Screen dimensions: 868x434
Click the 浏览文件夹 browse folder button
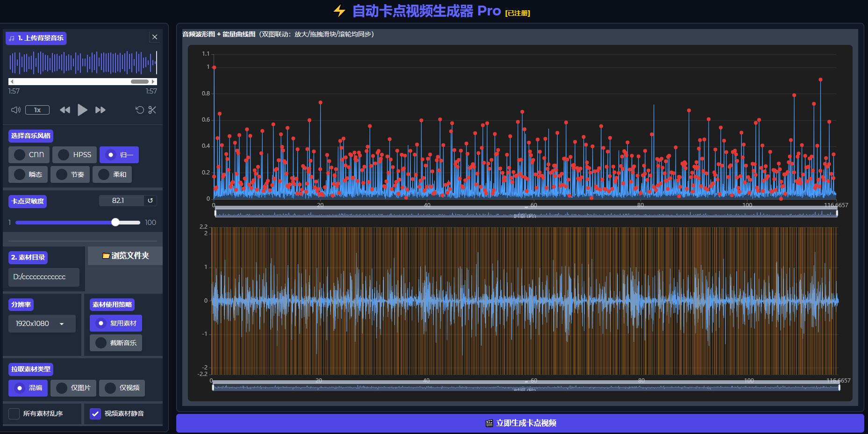click(125, 256)
